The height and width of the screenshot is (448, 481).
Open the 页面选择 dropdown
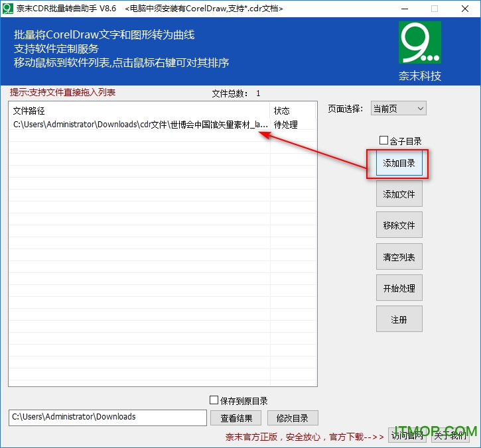point(398,109)
